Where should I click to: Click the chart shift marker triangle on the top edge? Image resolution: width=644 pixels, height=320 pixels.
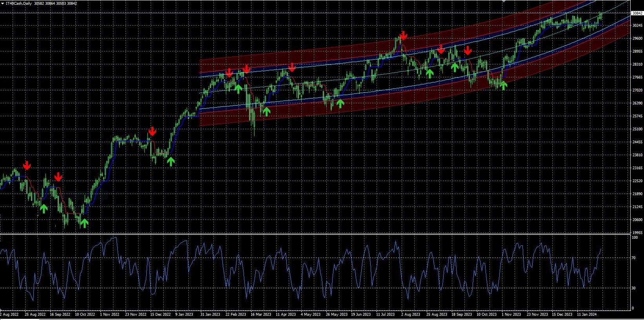504,1
